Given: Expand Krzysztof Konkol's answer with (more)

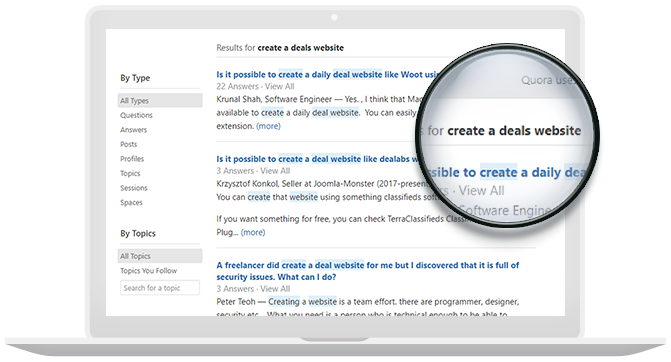Looking at the screenshot, I should tap(253, 232).
